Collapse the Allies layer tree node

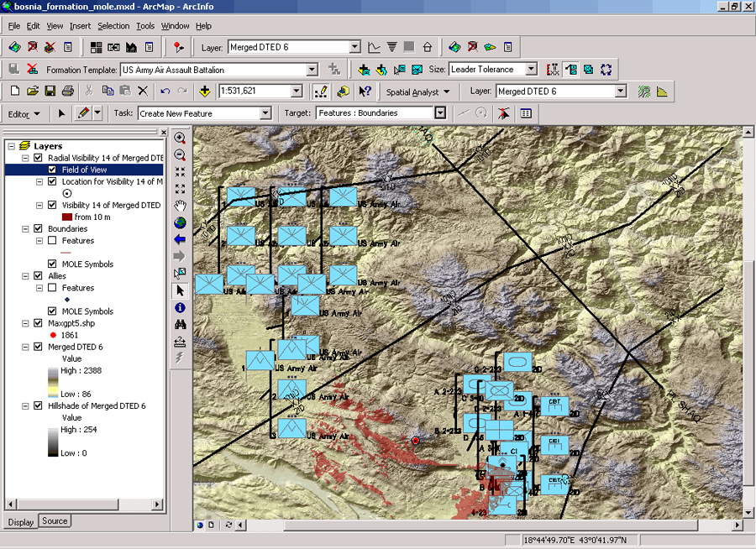[25, 276]
